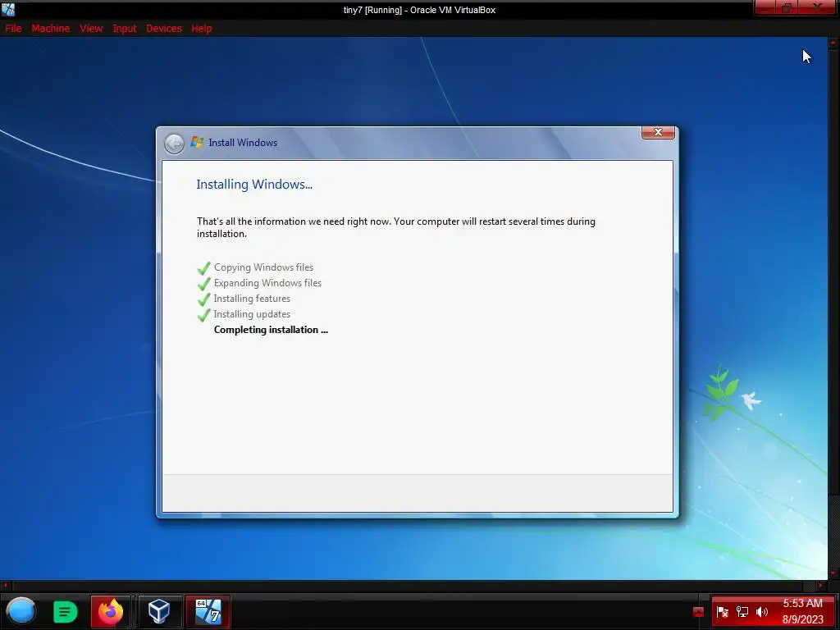The image size is (840, 630).
Task: Click the 'Copying Windows files' text
Action: click(263, 267)
